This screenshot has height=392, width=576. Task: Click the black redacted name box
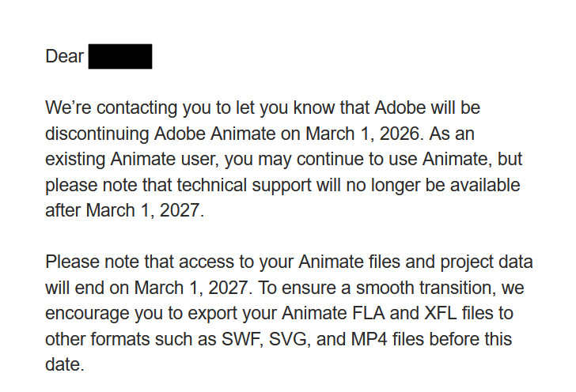120,57
